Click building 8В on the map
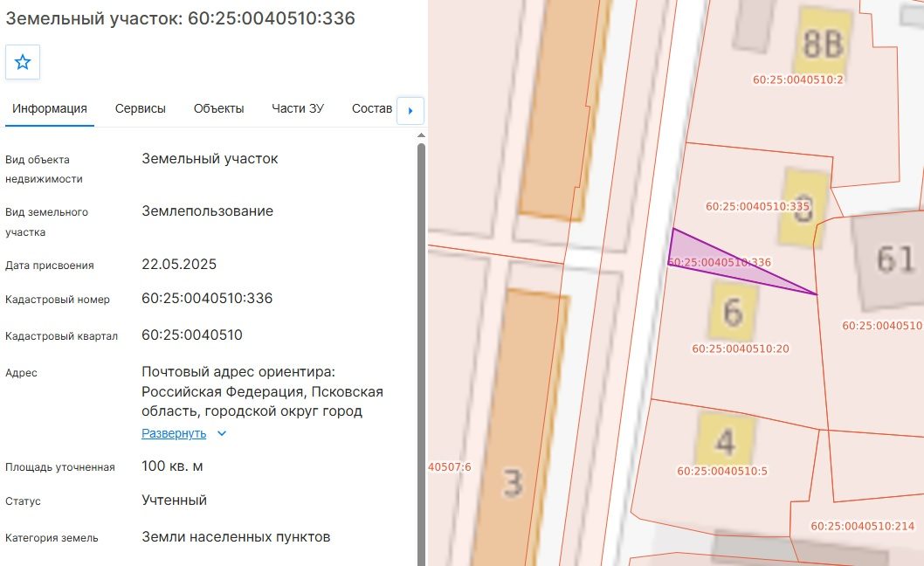 [x=824, y=43]
